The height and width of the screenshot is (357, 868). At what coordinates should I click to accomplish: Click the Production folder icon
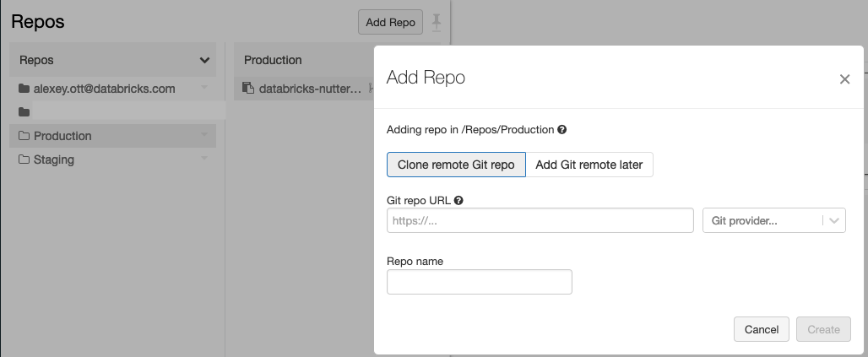point(24,136)
